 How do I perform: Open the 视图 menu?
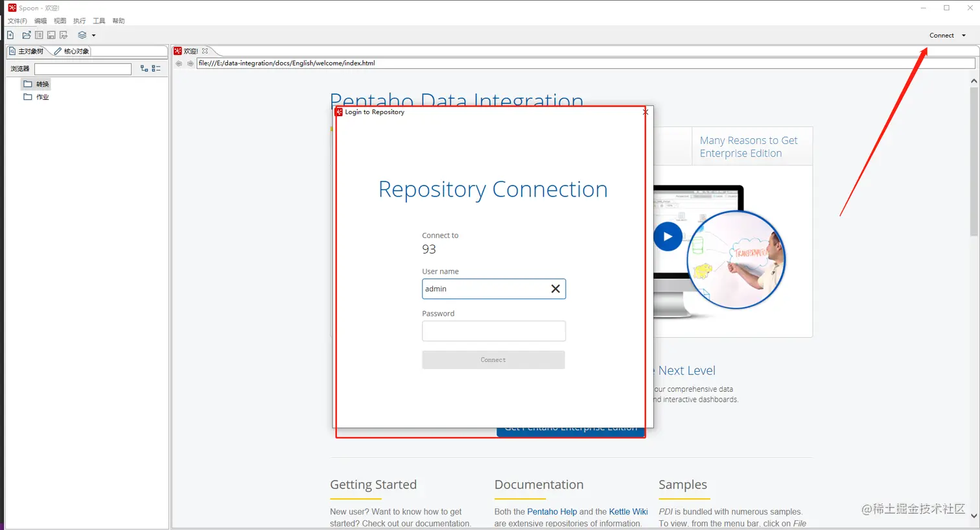click(60, 21)
